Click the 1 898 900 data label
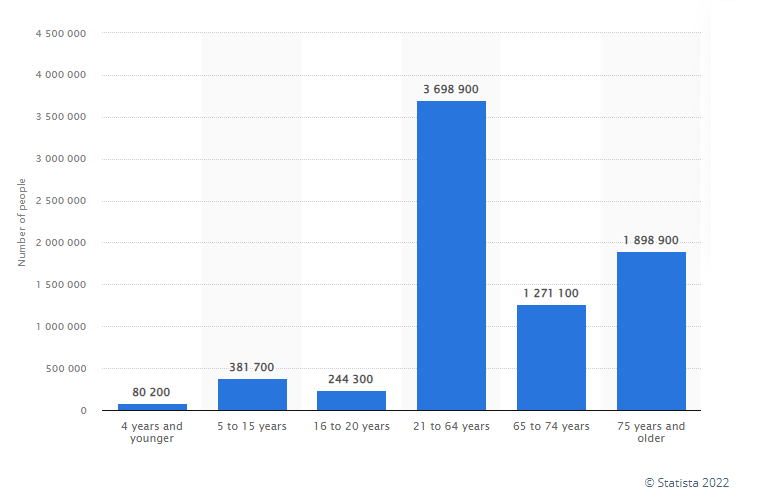 pos(651,240)
